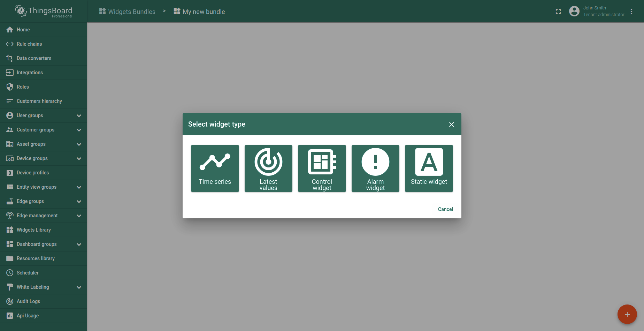Open Integrations menu item

click(x=44, y=73)
